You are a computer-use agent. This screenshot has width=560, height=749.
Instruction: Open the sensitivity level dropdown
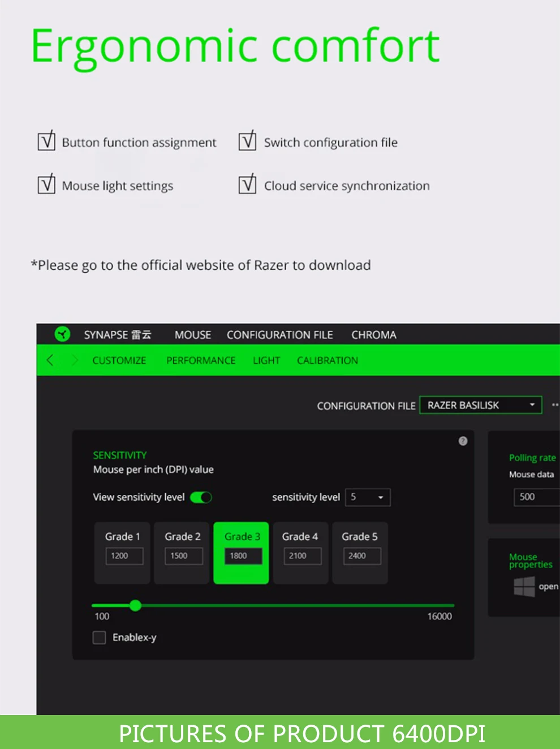coord(367,497)
